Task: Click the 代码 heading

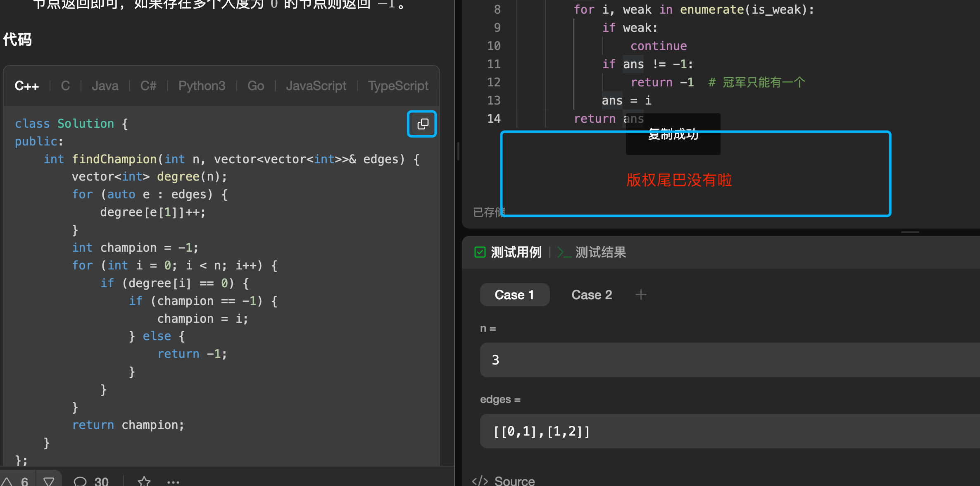Action: coord(17,40)
